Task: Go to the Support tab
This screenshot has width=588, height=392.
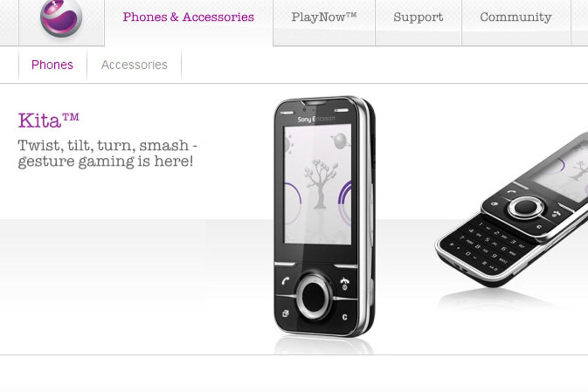Action: click(x=418, y=17)
